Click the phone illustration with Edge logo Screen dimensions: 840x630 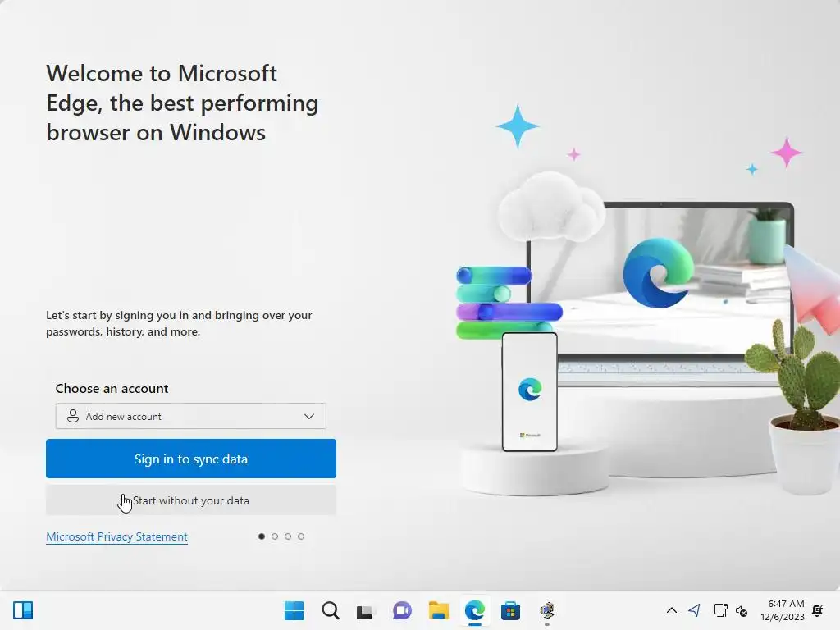point(530,391)
